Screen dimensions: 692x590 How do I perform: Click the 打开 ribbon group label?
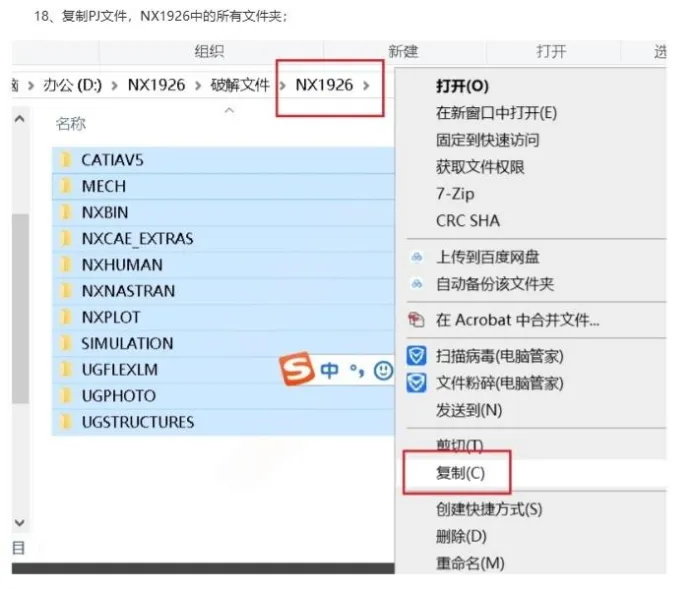(551, 51)
